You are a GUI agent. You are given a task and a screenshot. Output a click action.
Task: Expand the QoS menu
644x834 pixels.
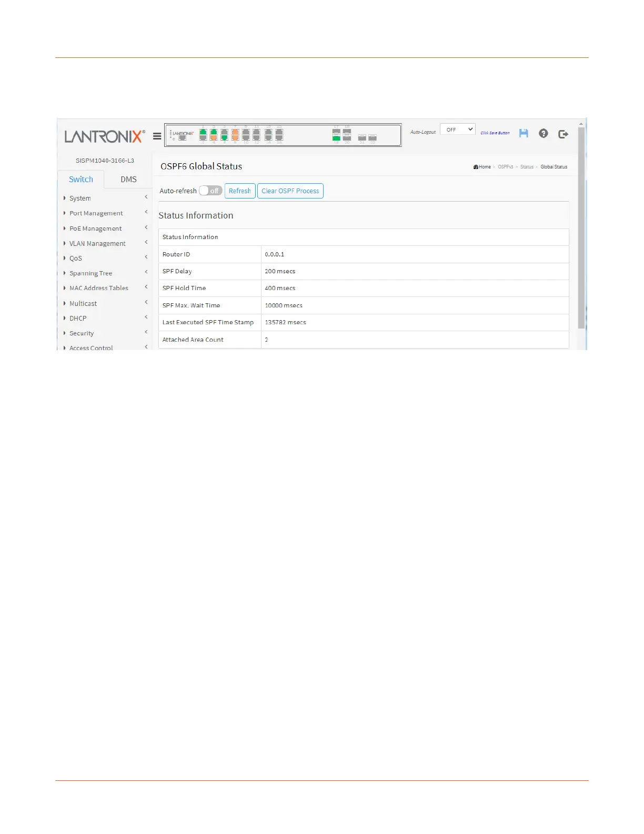(105, 258)
